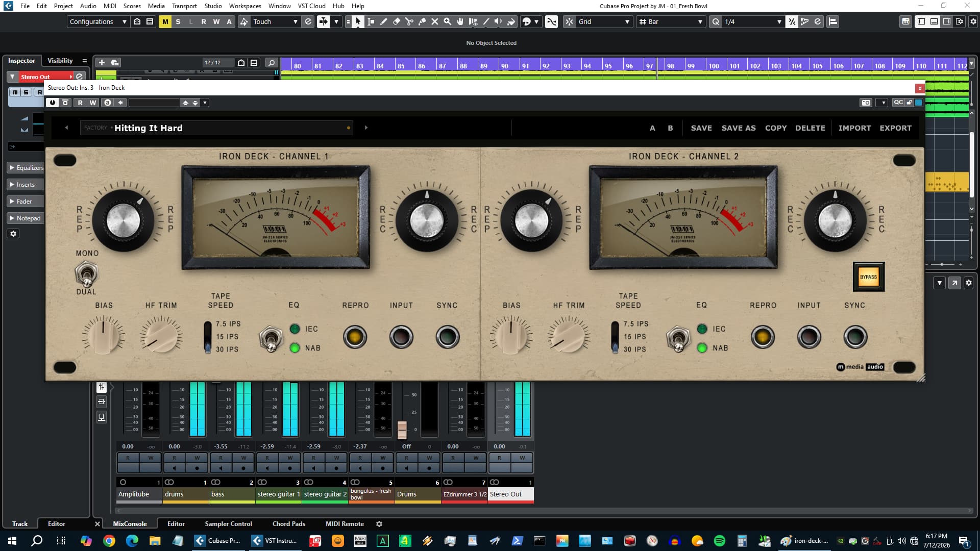
Task: Toggle global Solo S button in toolbar
Action: pyautogui.click(x=178, y=21)
